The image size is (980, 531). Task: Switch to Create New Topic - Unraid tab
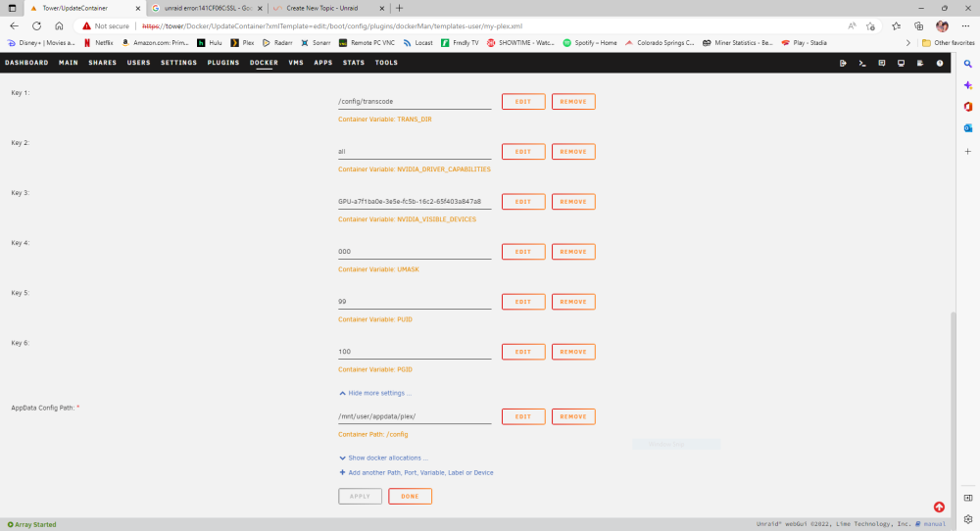(x=328, y=8)
